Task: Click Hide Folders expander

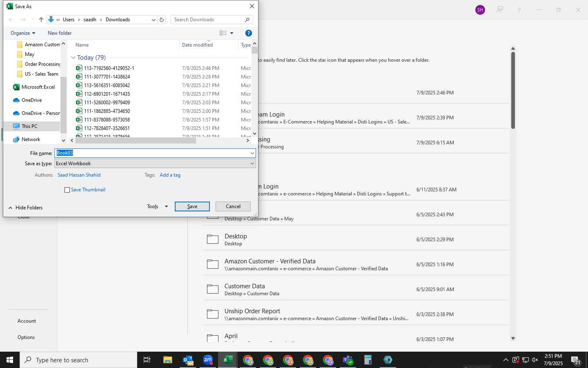Action: click(25, 208)
